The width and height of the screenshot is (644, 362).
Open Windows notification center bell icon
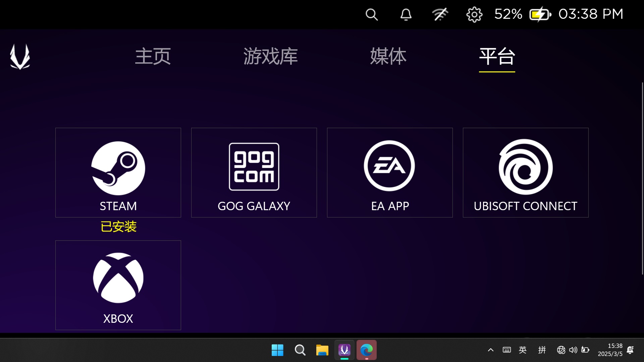[x=630, y=350]
